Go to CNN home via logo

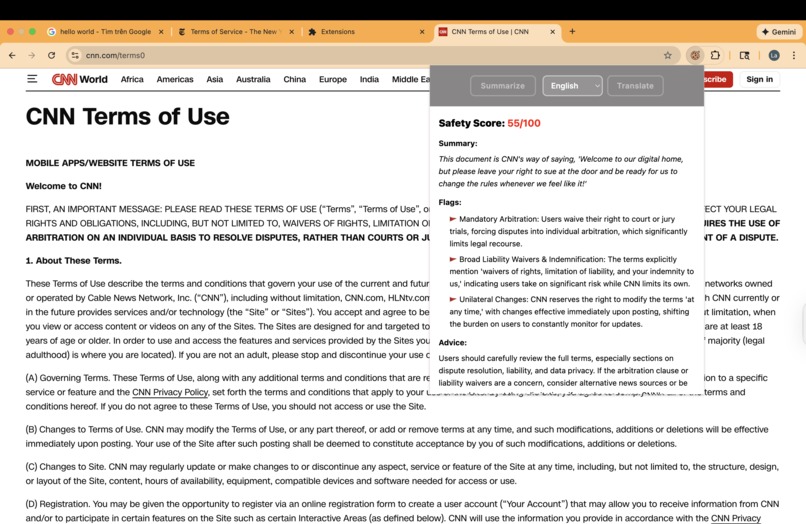click(x=64, y=79)
